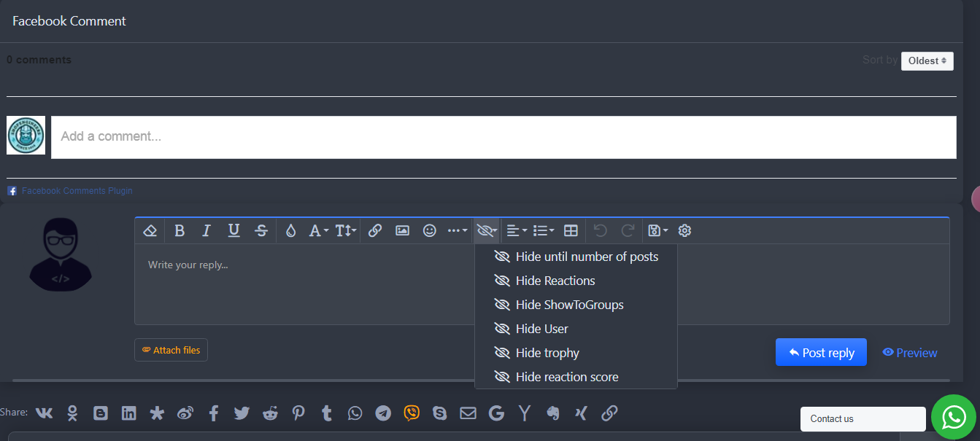
Task: Open the text alignment dropdown
Action: coord(517,230)
